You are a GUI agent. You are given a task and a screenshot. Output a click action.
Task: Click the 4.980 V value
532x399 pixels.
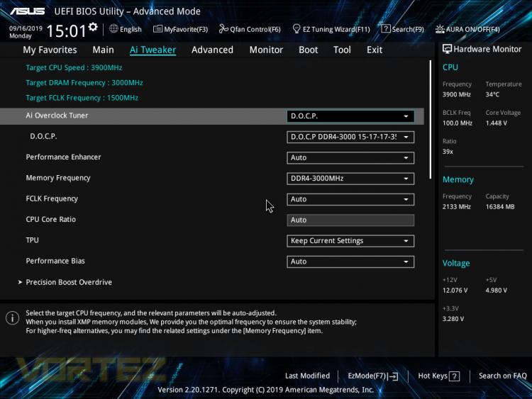pyautogui.click(x=497, y=291)
